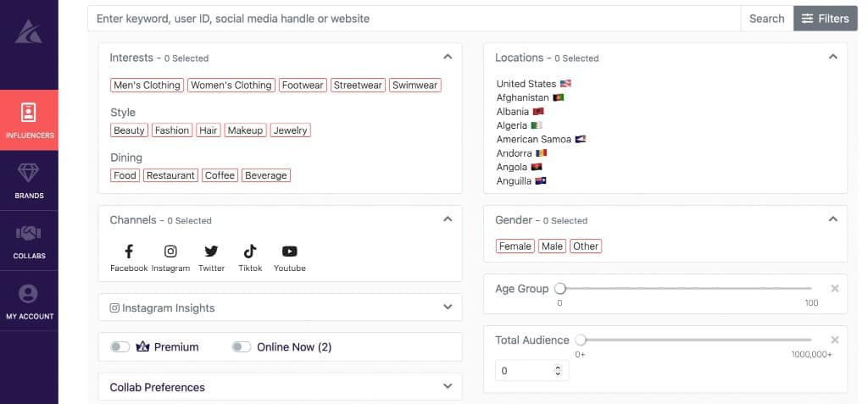Expand the Collab Preferences panel

tap(280, 387)
